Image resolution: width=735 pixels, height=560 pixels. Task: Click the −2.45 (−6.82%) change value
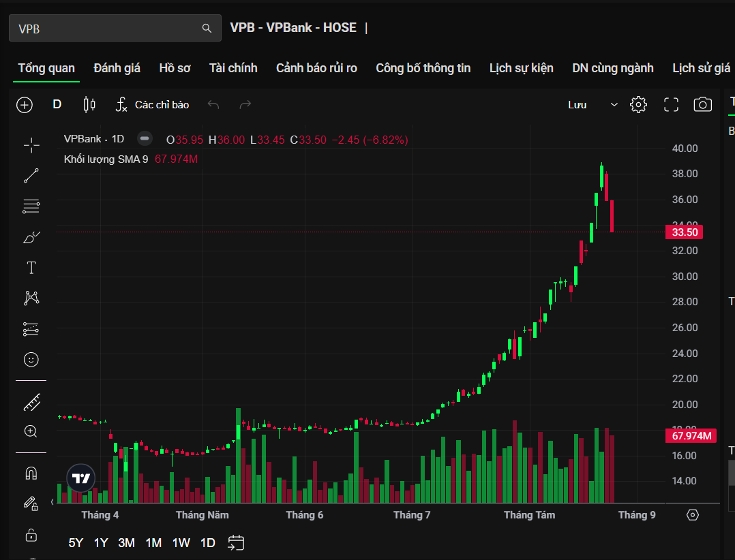[370, 140]
